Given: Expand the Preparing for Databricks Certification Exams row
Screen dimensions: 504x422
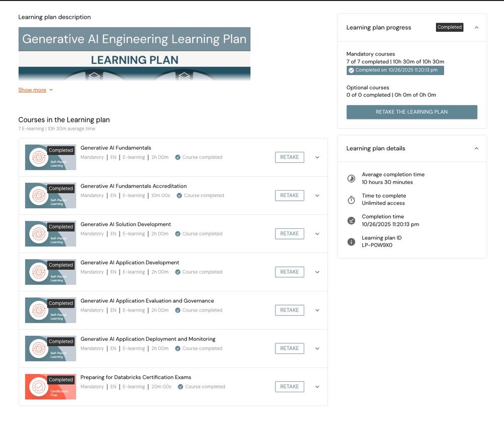Looking at the screenshot, I should click(x=317, y=387).
